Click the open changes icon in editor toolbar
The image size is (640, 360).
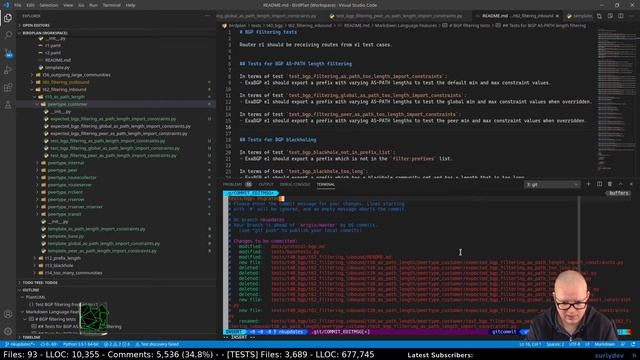click(x=599, y=16)
